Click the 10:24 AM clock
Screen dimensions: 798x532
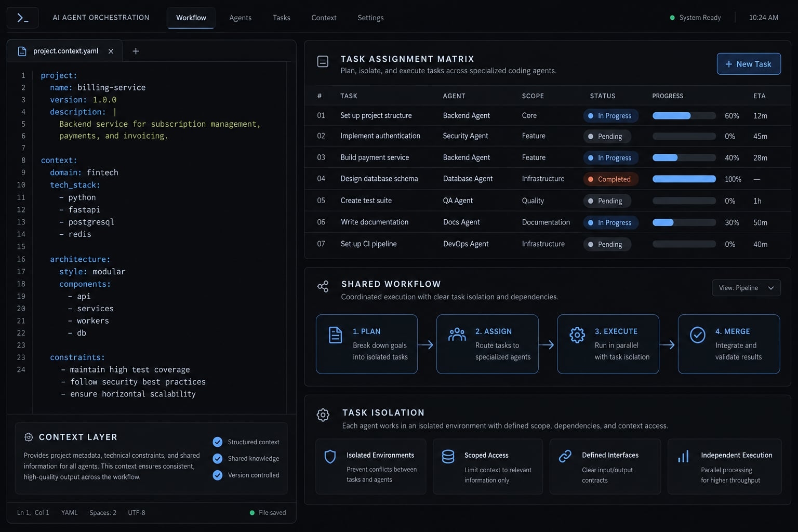point(763,18)
